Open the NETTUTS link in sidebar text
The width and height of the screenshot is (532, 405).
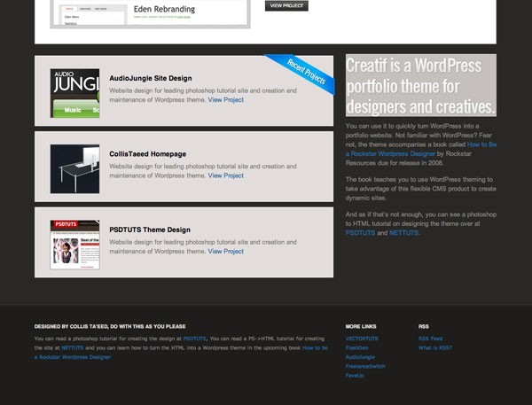(x=403, y=233)
